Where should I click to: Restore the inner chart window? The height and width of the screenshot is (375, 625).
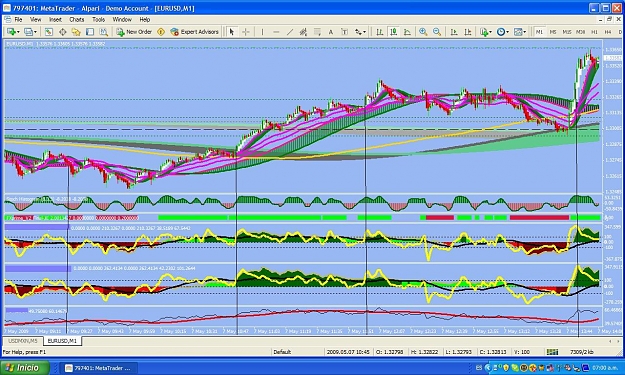[x=609, y=19]
